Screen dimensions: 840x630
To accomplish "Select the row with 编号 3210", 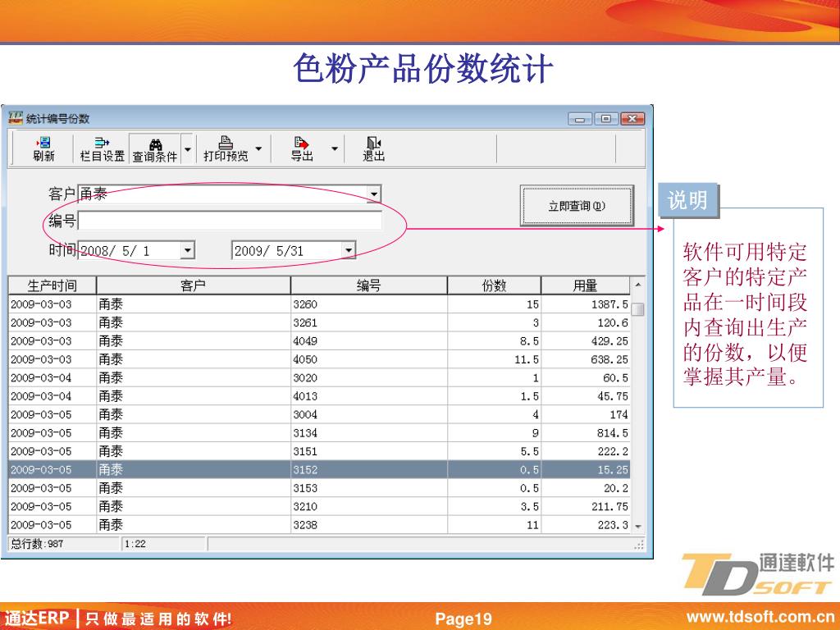I will [x=319, y=506].
